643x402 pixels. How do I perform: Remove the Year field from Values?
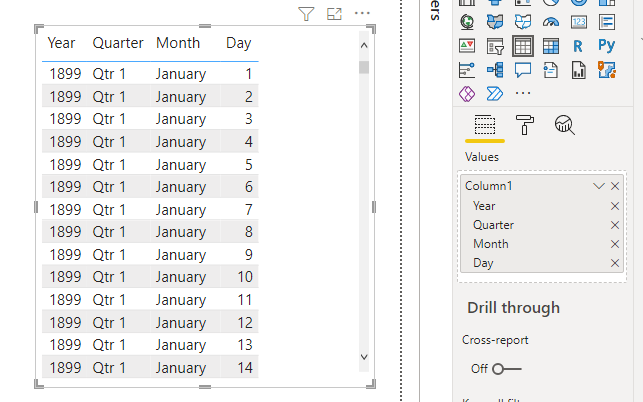coord(615,206)
